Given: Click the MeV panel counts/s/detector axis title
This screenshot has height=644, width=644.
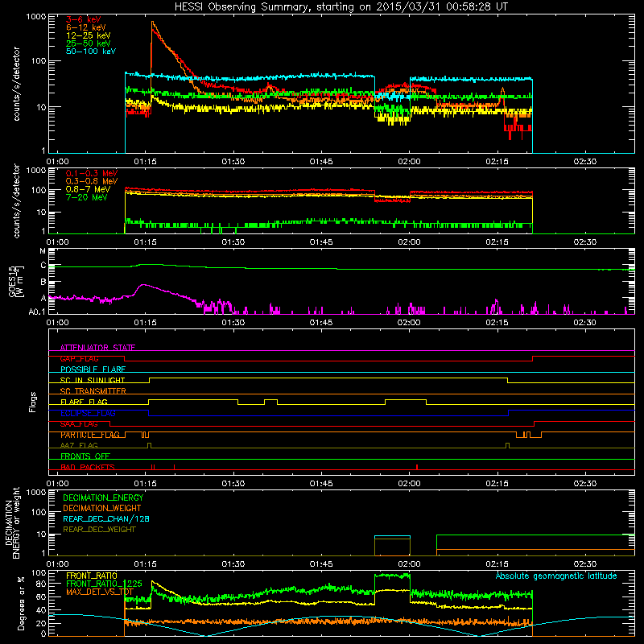Looking at the screenshot, I should tap(16, 200).
